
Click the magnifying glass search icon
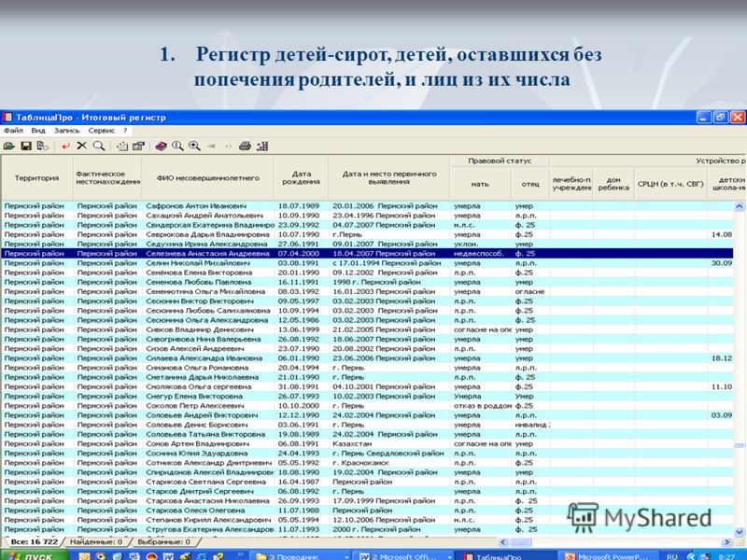tap(99, 146)
